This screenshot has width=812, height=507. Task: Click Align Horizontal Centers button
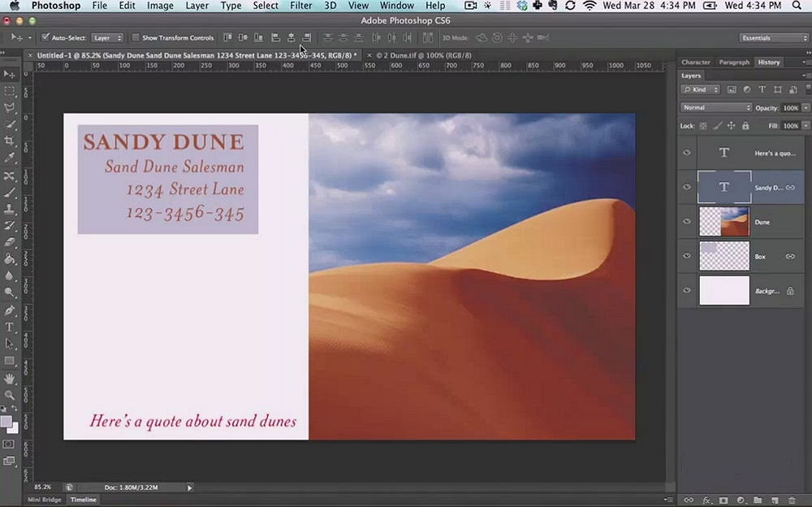291,37
